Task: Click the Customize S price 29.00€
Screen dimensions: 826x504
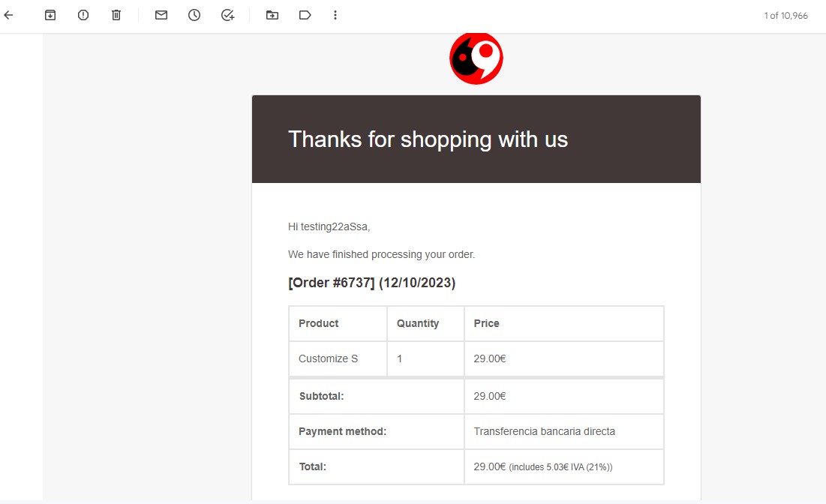Action: point(489,358)
